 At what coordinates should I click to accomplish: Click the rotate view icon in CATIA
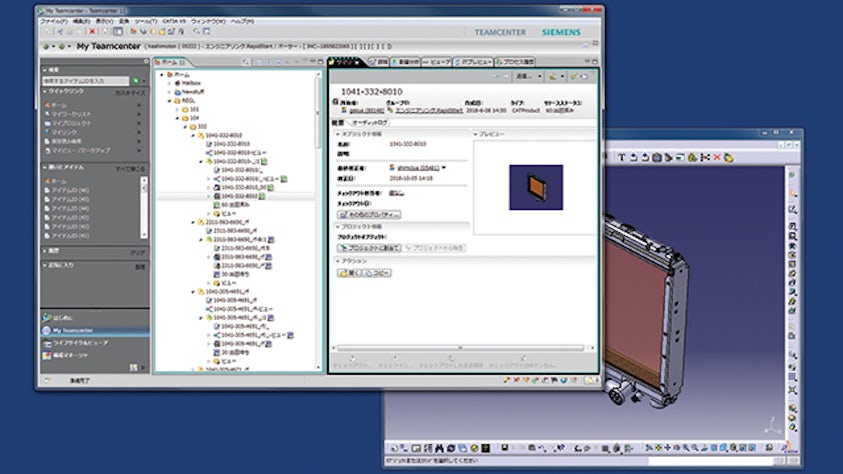[677, 448]
